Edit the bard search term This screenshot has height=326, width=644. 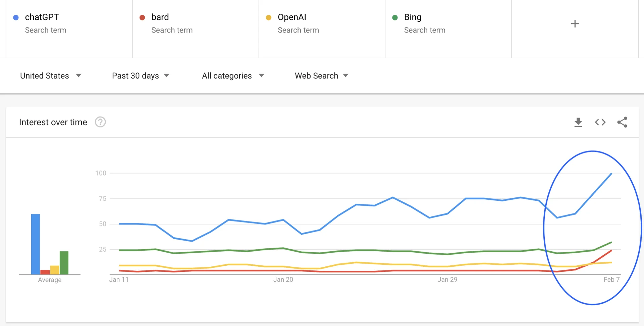160,17
